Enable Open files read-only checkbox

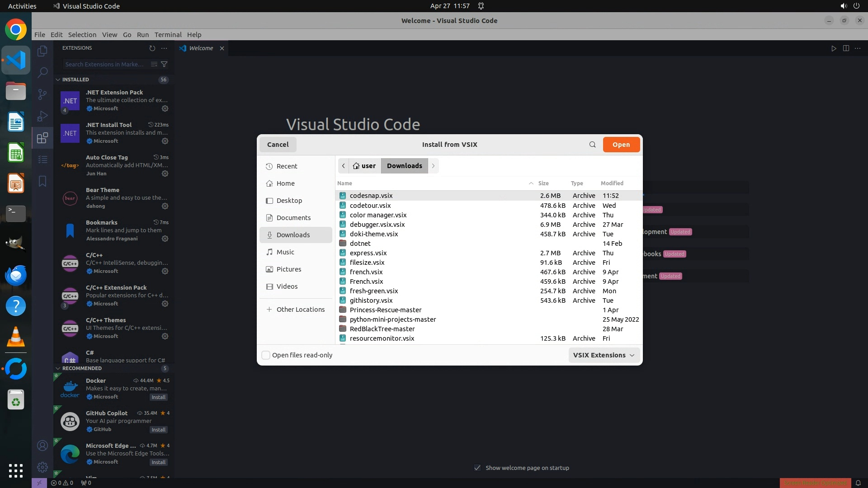(x=266, y=355)
